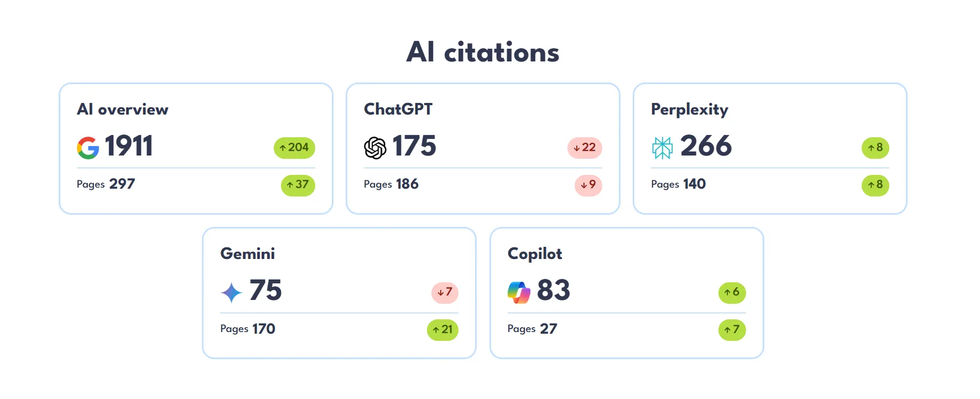Click the Copilot card title
The height and width of the screenshot is (399, 980).
point(534,254)
